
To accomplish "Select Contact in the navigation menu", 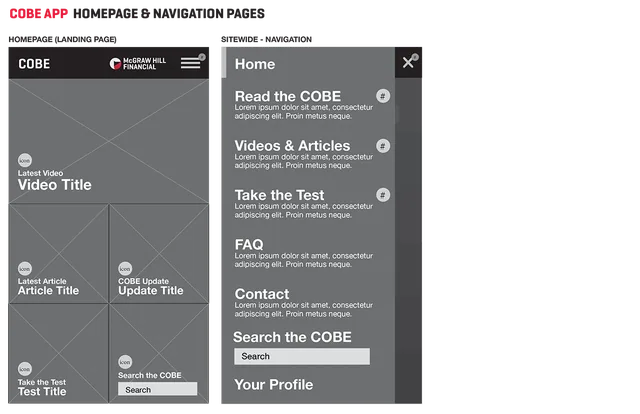I will 262,294.
